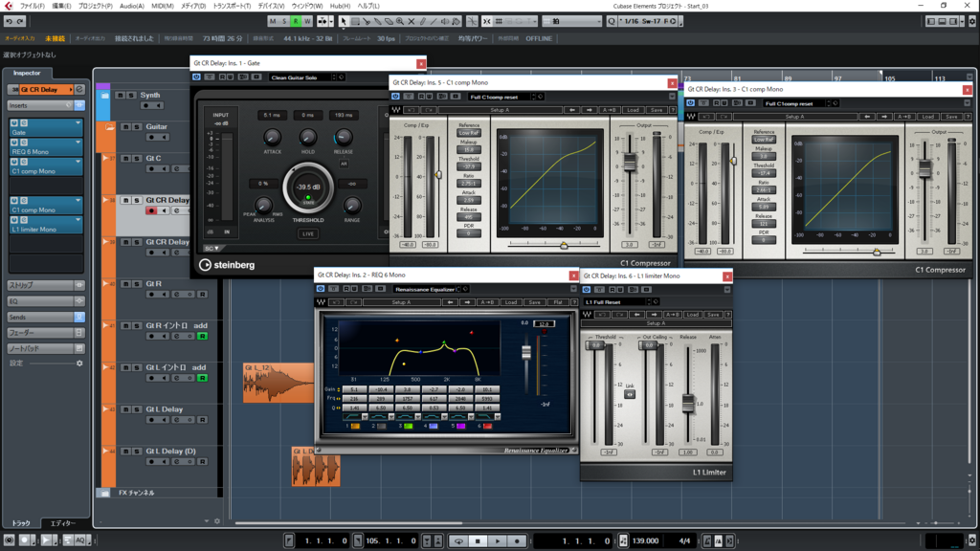The image size is (980, 551).
Task: Adjust the L1 limiter Release slider
Action: tap(687, 404)
